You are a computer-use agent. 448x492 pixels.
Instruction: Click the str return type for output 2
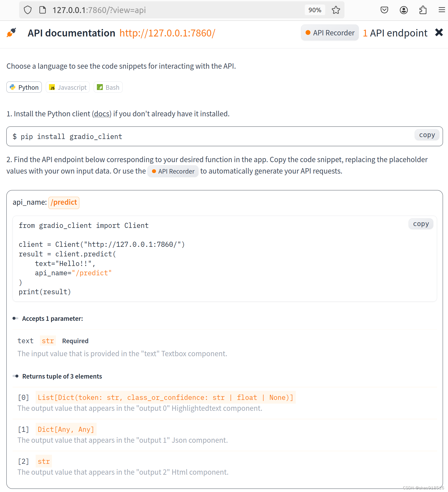pyautogui.click(x=44, y=461)
